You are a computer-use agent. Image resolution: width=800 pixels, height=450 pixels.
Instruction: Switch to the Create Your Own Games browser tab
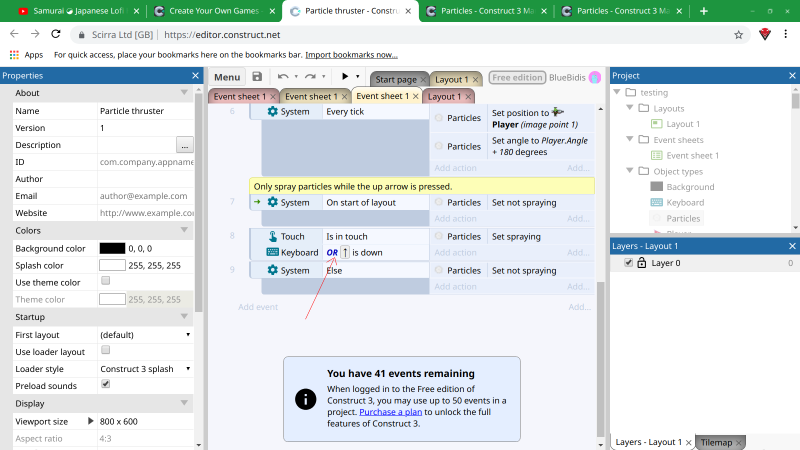(214, 11)
